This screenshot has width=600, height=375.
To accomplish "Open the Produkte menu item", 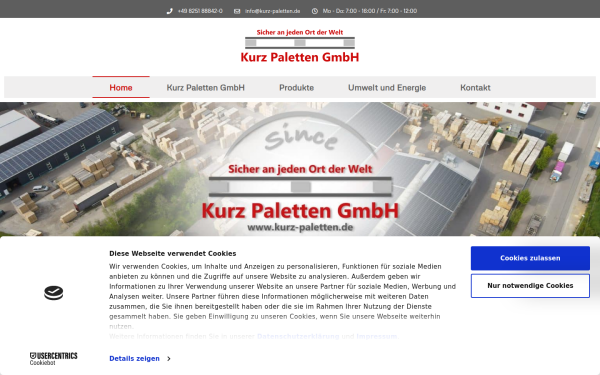I will pos(297,87).
